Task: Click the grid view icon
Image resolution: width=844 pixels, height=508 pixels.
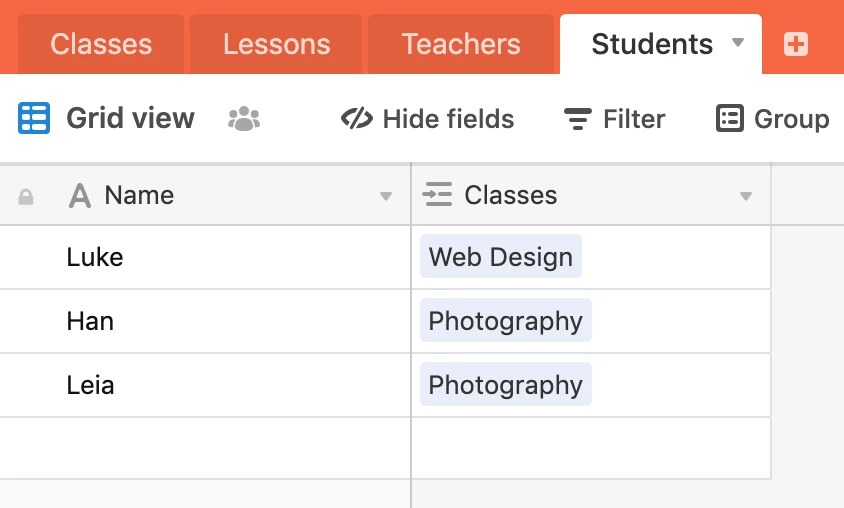Action: pyautogui.click(x=34, y=119)
